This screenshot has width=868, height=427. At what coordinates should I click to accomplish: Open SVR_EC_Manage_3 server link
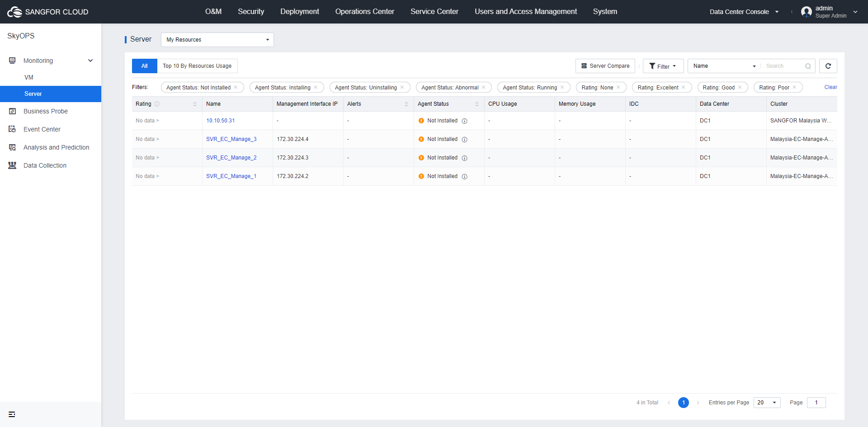[231, 139]
